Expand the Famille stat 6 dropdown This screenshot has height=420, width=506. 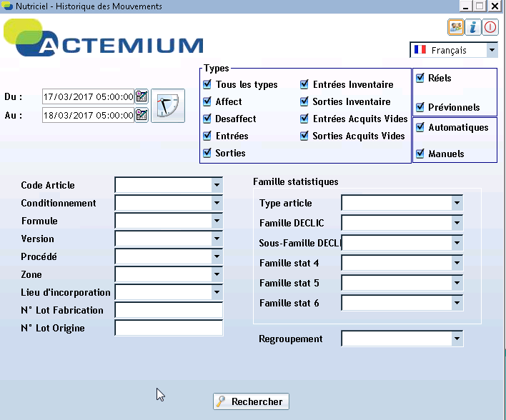coord(457,303)
